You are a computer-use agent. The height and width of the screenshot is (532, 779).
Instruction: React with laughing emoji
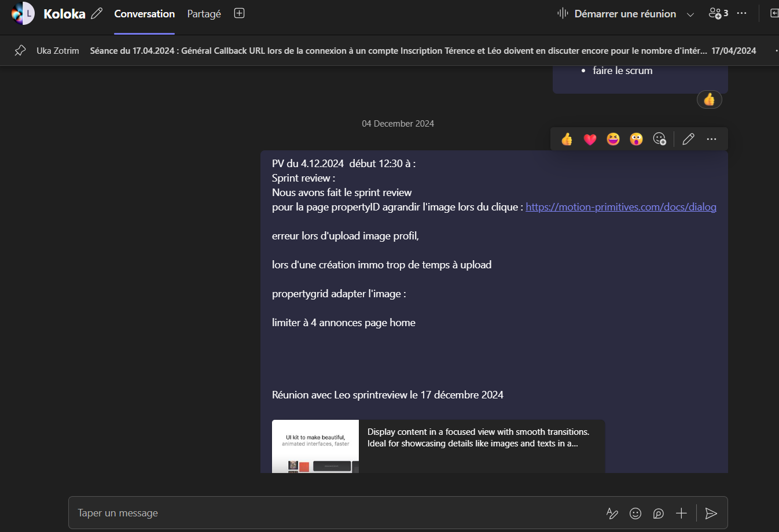(x=613, y=139)
